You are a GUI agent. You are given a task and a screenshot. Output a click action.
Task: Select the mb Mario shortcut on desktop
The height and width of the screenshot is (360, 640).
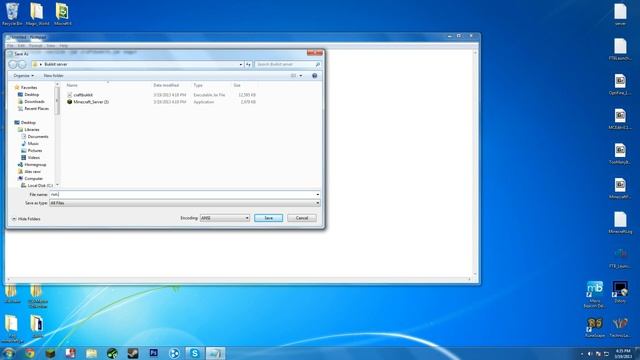[x=595, y=294]
